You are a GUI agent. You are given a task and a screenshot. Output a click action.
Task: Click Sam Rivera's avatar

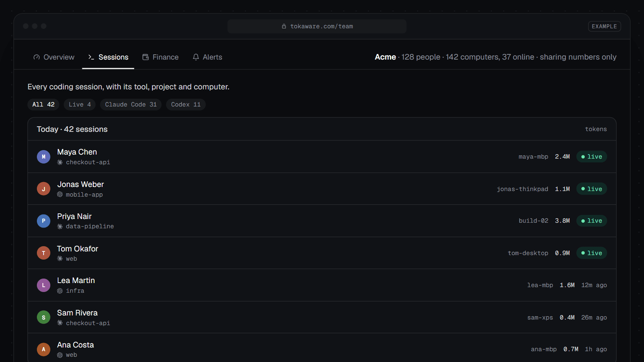pos(44,317)
